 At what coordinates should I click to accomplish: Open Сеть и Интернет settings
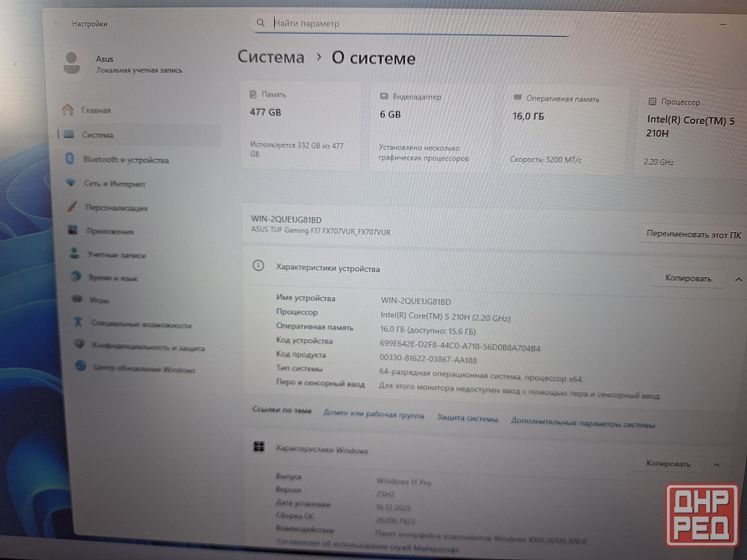click(114, 184)
